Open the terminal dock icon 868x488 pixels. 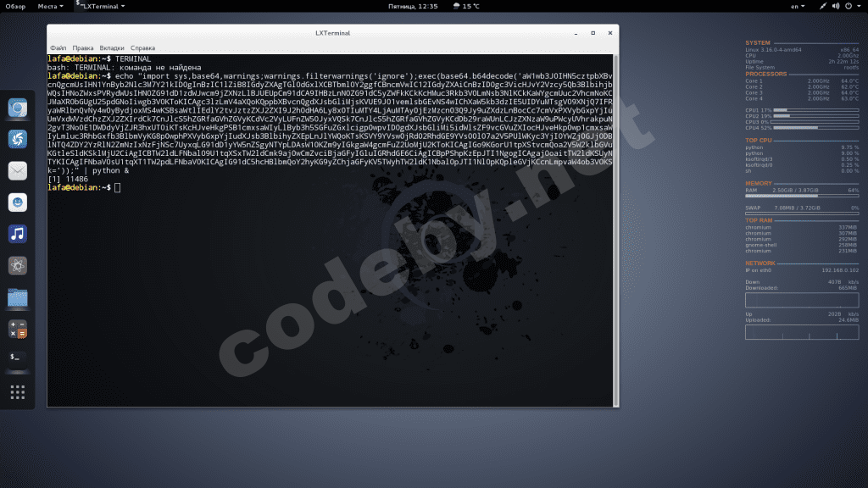(17, 359)
